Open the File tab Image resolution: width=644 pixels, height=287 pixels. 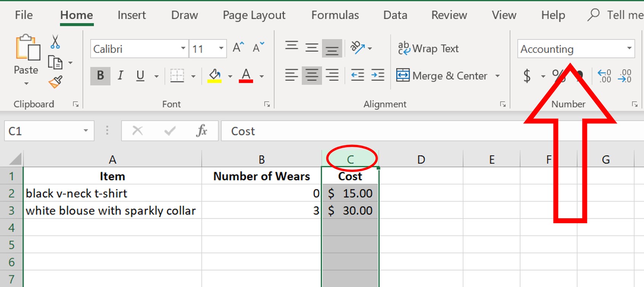(24, 15)
